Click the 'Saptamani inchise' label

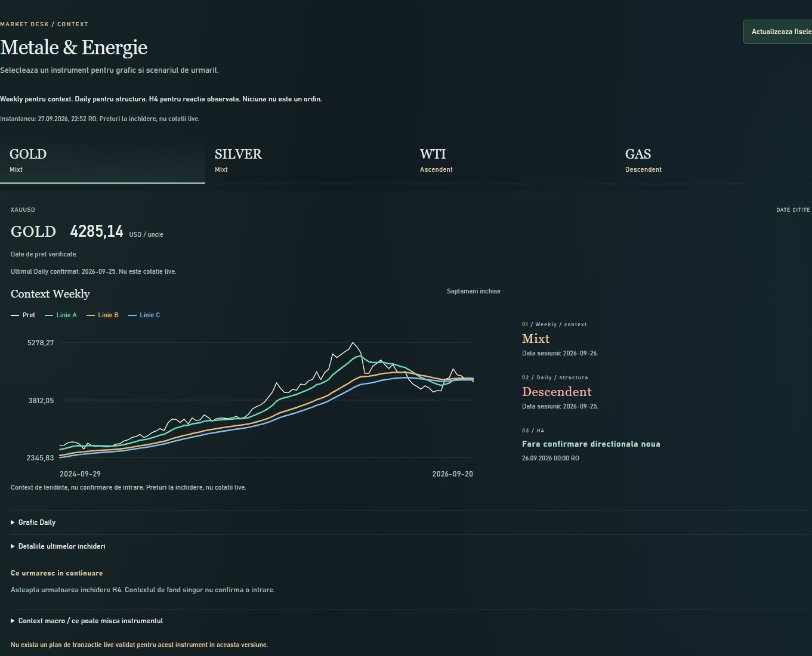point(474,291)
